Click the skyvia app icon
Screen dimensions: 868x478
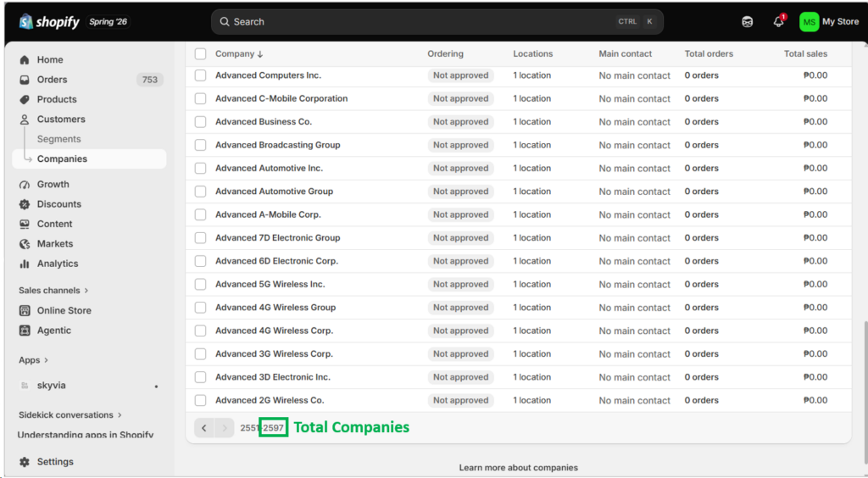(25, 386)
